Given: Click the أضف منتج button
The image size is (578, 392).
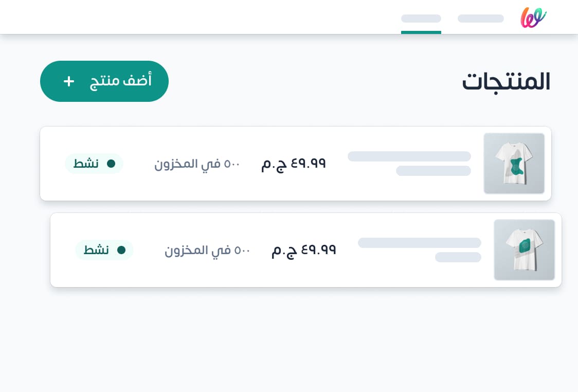Looking at the screenshot, I should point(104,81).
